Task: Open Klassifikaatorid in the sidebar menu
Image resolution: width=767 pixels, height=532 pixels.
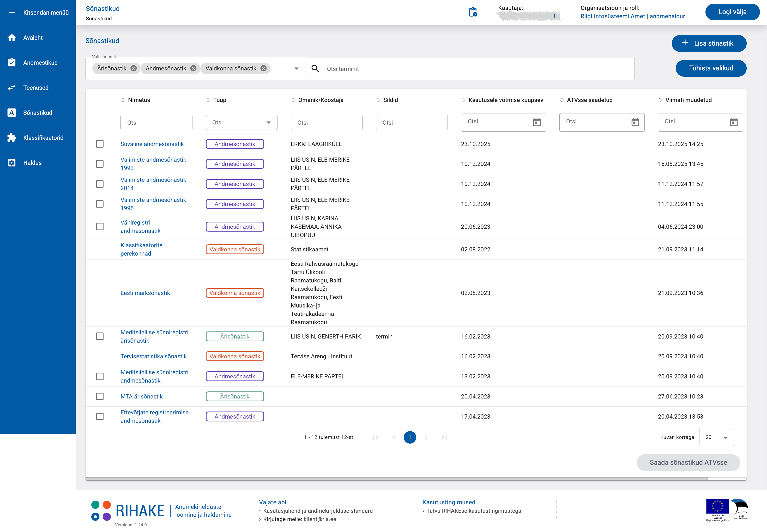Action: [x=43, y=138]
